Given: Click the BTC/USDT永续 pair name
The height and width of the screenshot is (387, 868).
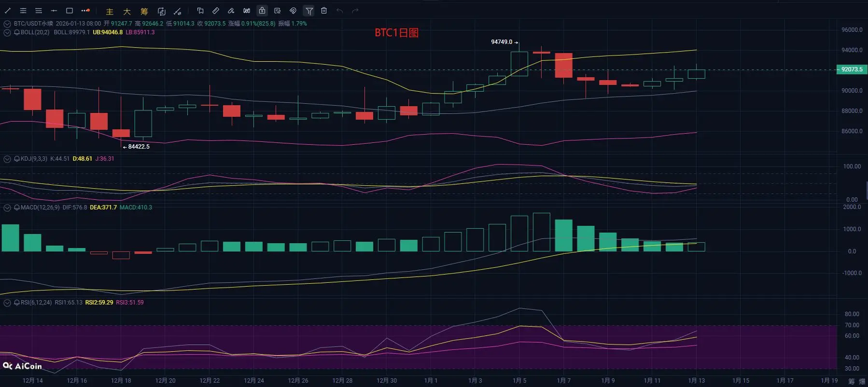Looking at the screenshot, I should [33, 24].
